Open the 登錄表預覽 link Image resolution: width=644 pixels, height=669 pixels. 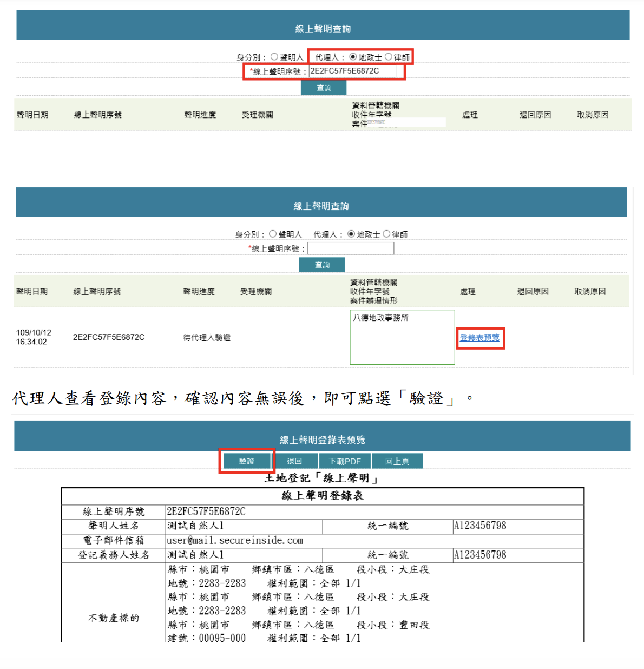point(479,338)
